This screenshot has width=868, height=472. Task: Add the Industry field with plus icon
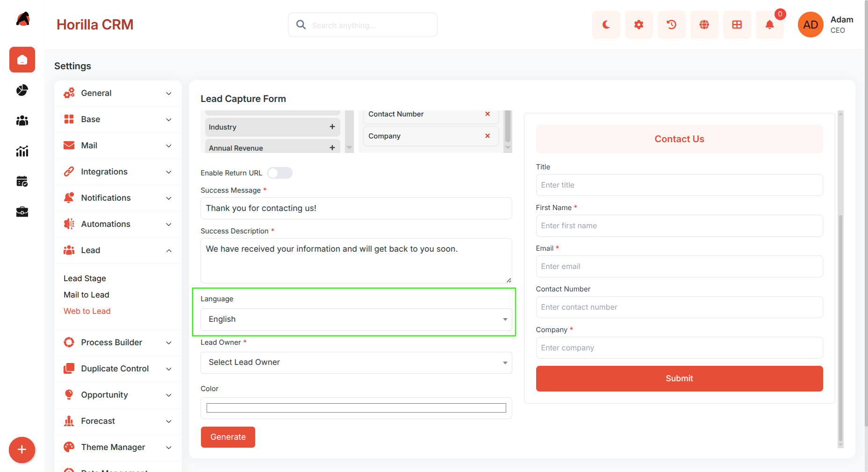click(332, 127)
